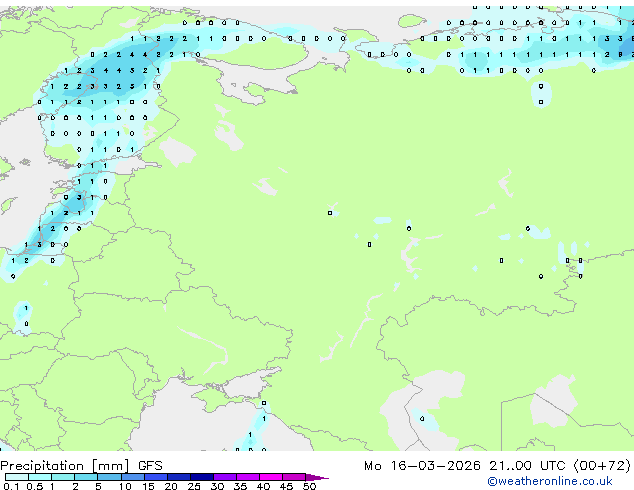Image resolution: width=634 pixels, height=490 pixels.
Task: Click the '10' legend label
Action: (x=125, y=486)
